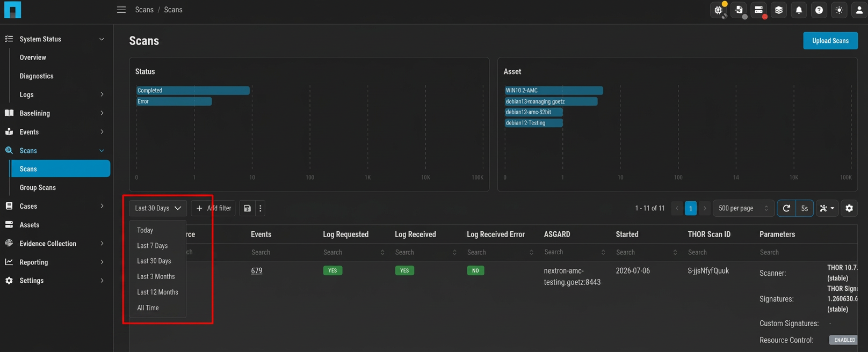Open the wrench tools dropdown
Viewport: 868px width, 352px height.
pyautogui.click(x=827, y=208)
